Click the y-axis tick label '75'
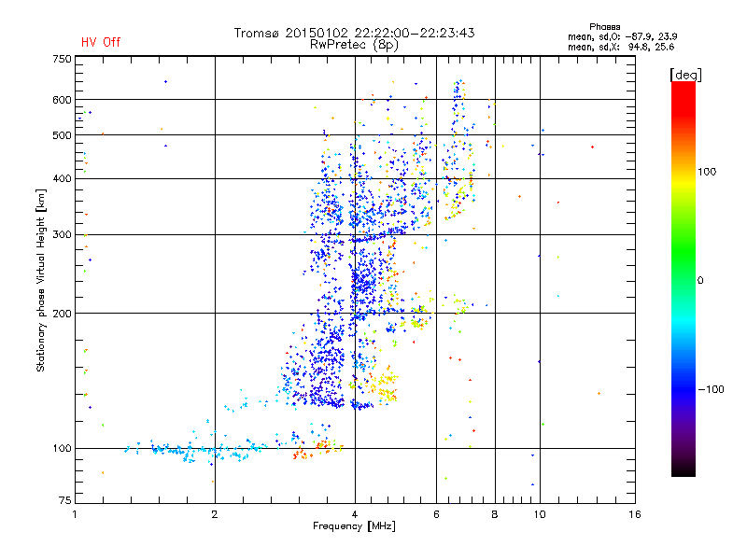Screen dimensions: 747x560 65,500
